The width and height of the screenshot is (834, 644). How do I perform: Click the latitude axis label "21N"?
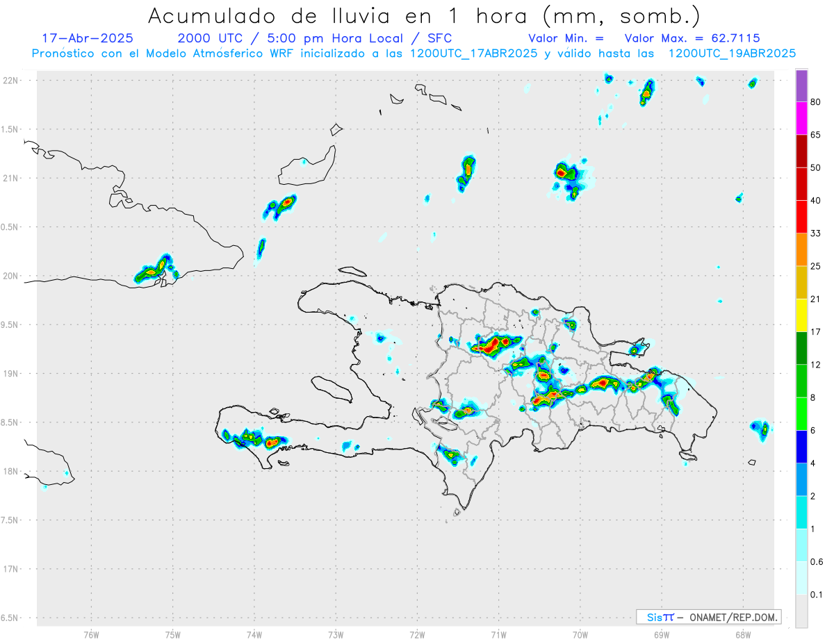coord(10,178)
